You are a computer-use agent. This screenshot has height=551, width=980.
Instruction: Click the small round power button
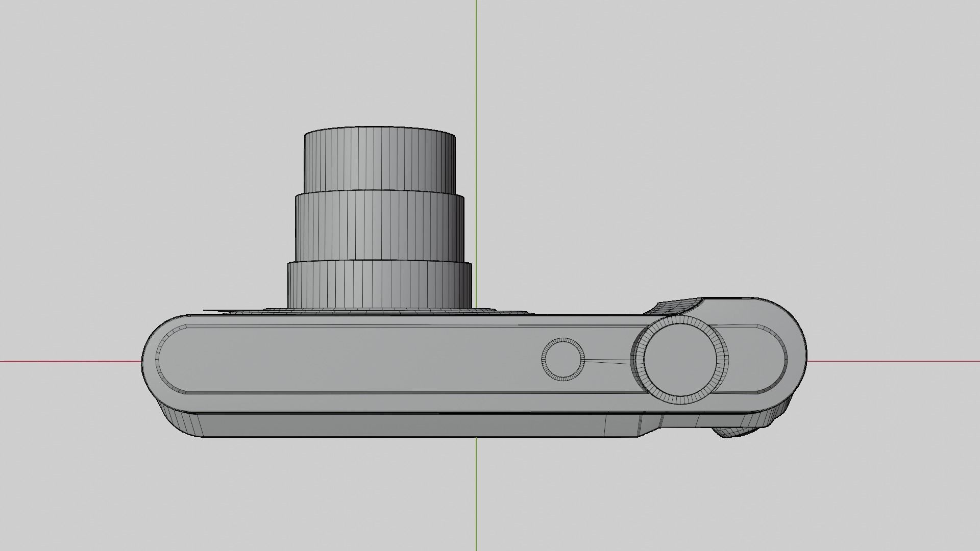562,359
